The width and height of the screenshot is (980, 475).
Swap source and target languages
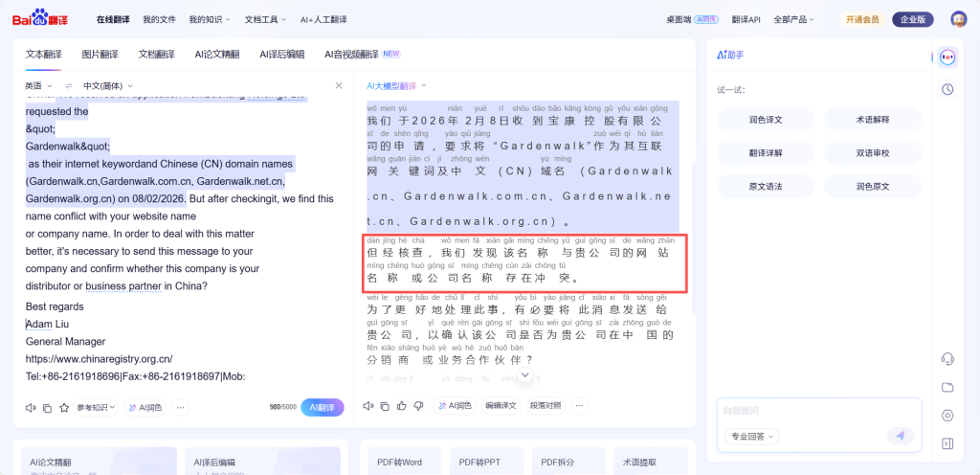pyautogui.click(x=69, y=85)
